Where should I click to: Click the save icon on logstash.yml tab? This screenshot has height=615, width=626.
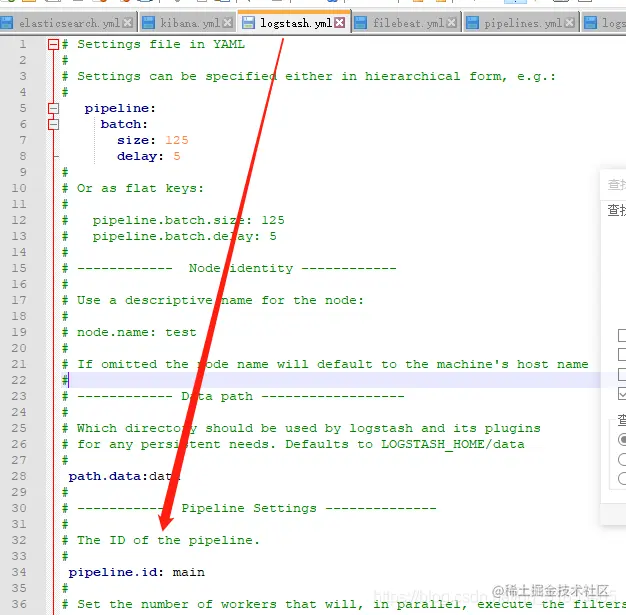[x=248, y=23]
